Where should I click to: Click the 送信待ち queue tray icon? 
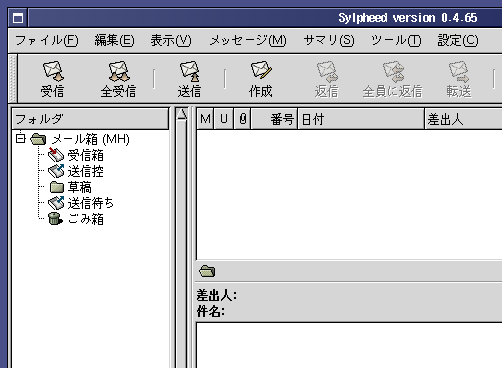(56, 203)
